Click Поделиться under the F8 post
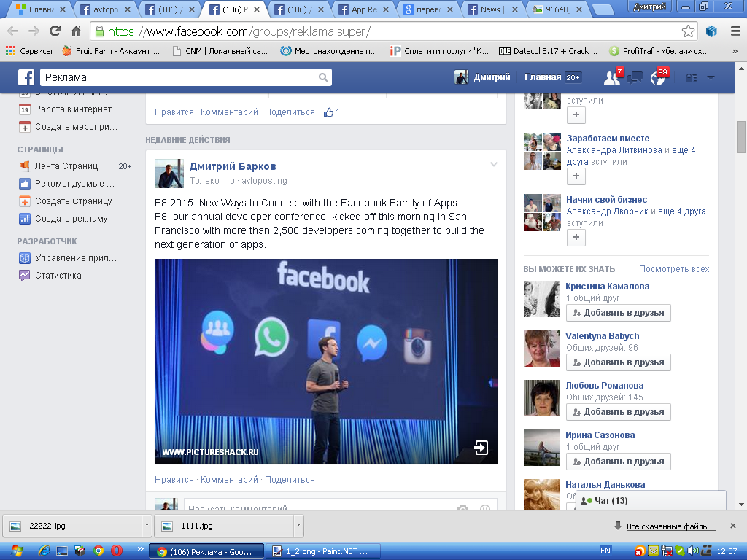The width and height of the screenshot is (747, 560). (x=290, y=480)
